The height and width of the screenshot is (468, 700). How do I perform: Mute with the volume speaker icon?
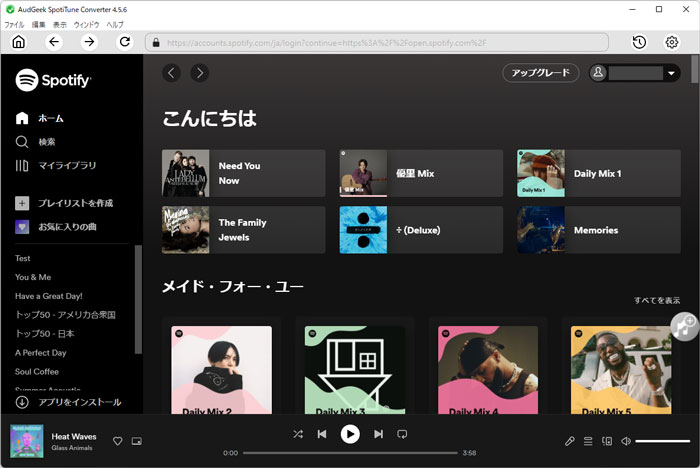point(626,441)
